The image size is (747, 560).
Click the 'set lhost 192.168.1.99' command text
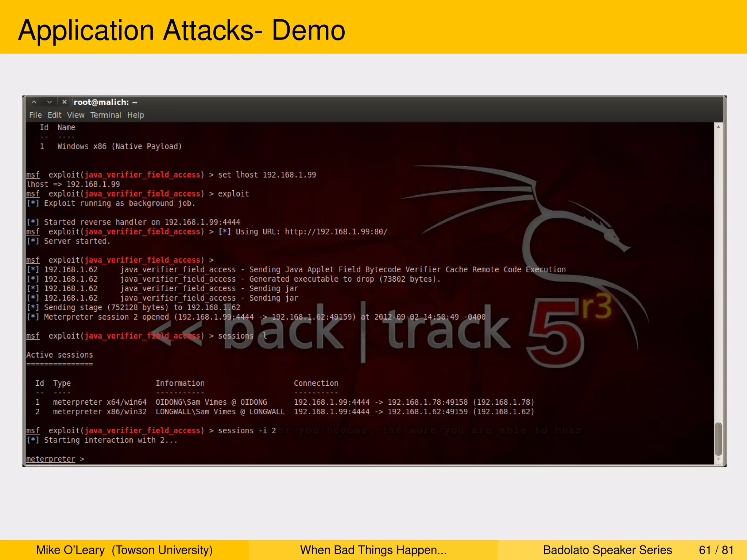tap(267, 175)
